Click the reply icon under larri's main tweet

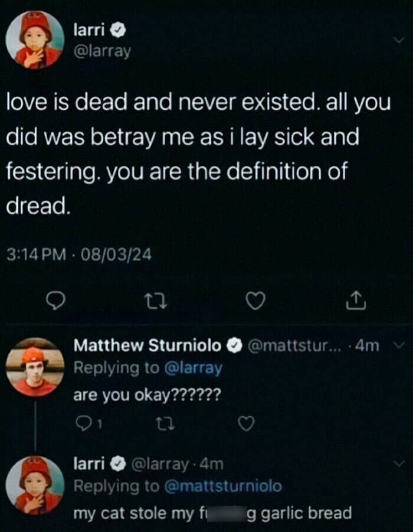(55, 302)
